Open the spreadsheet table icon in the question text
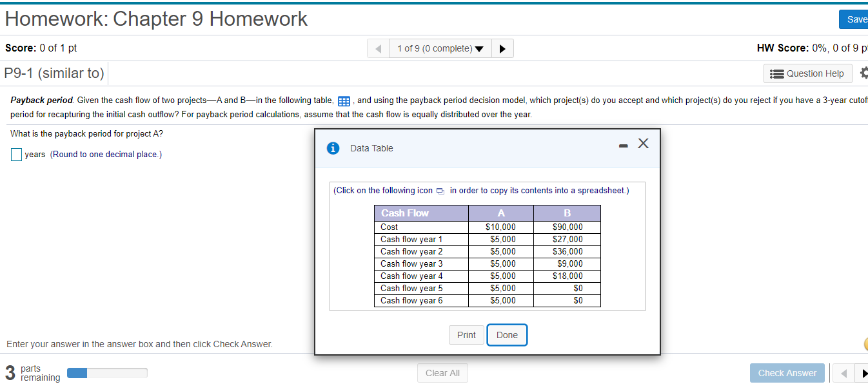 click(x=344, y=100)
